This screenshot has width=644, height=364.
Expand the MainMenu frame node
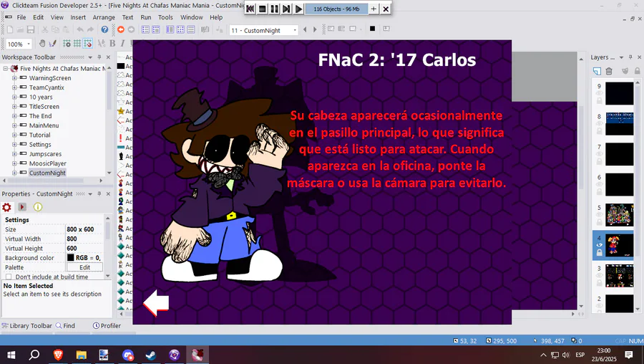14,125
